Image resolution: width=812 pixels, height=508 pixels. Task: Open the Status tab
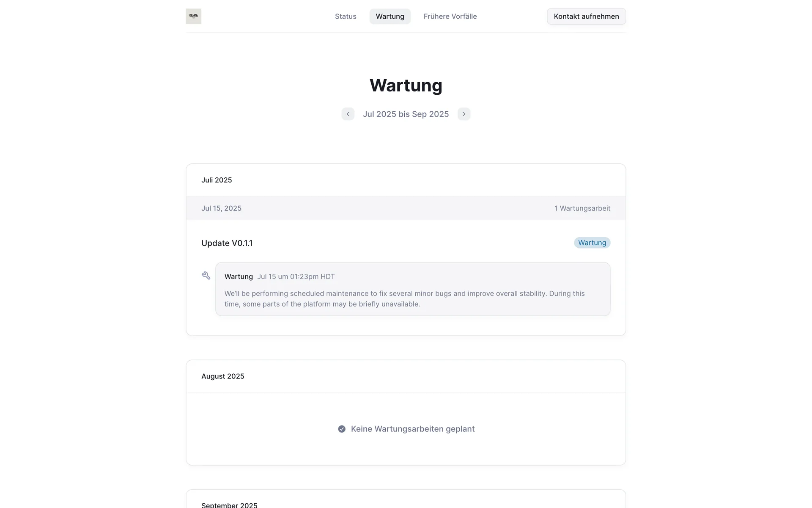pyautogui.click(x=346, y=17)
